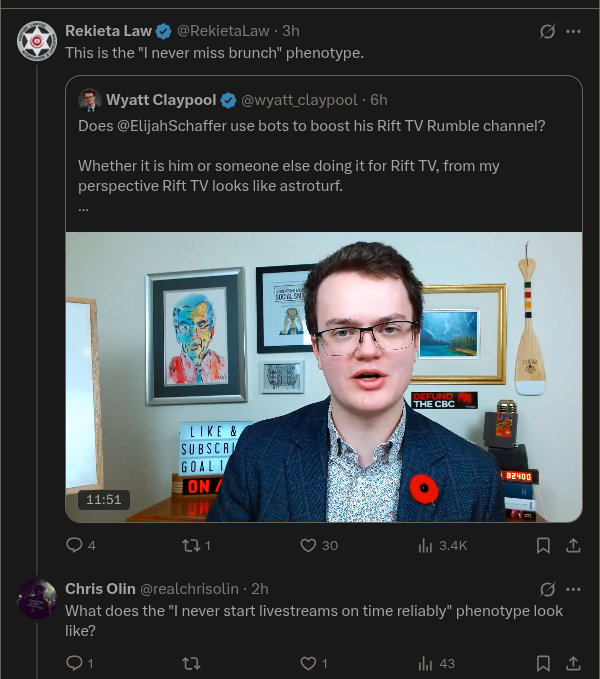Open more options on Chris Olin's reply
The height and width of the screenshot is (679, 600).
click(573, 589)
